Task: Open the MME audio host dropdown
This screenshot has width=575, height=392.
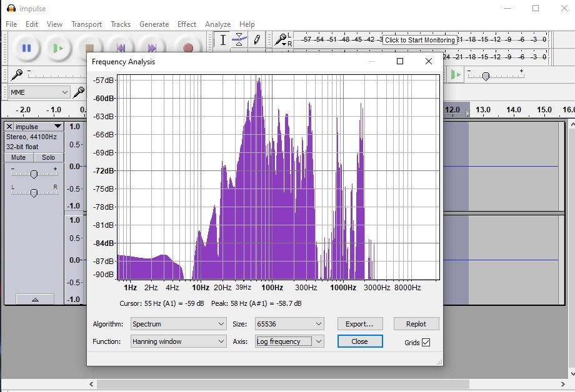Action: [39, 92]
